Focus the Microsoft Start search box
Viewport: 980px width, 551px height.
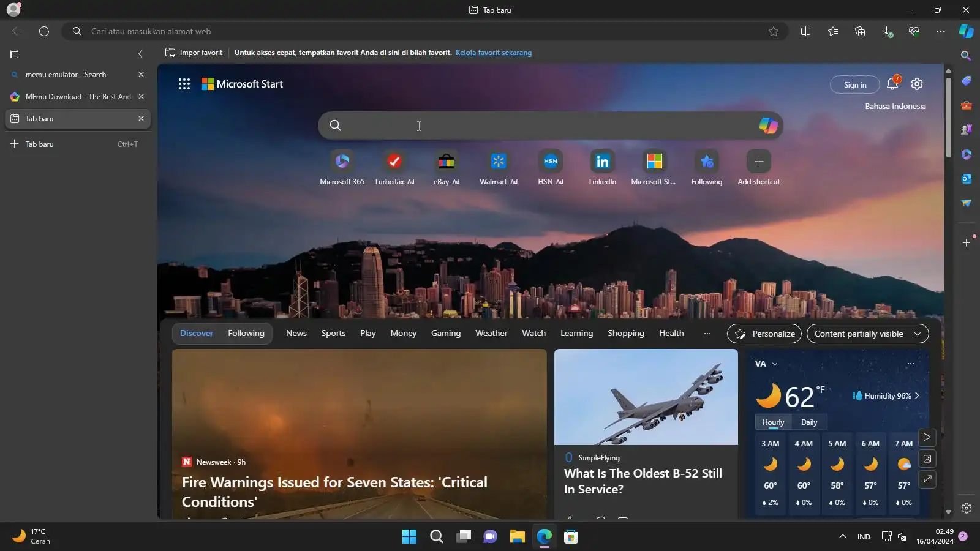click(x=551, y=126)
